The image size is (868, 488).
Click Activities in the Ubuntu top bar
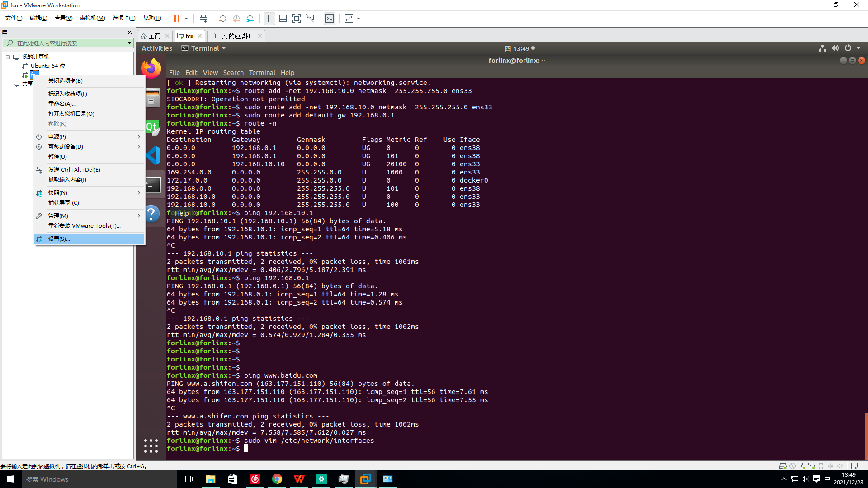point(157,48)
